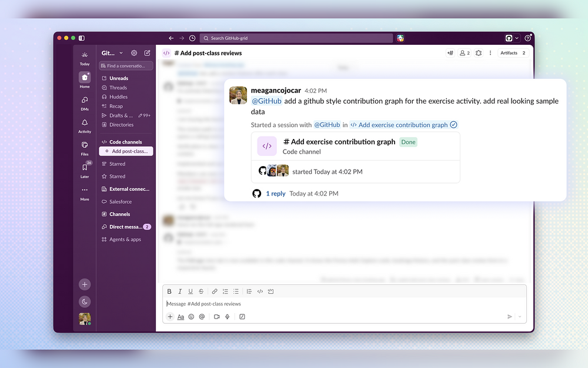Toggle the sidebar panel icon

coord(81,38)
